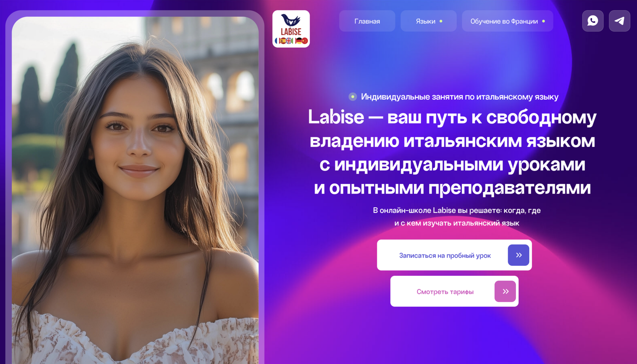Image resolution: width=637 pixels, height=364 pixels.
Task: Click the Индивидуальные занятия по итальянскому языку tagline
Action: tap(460, 97)
